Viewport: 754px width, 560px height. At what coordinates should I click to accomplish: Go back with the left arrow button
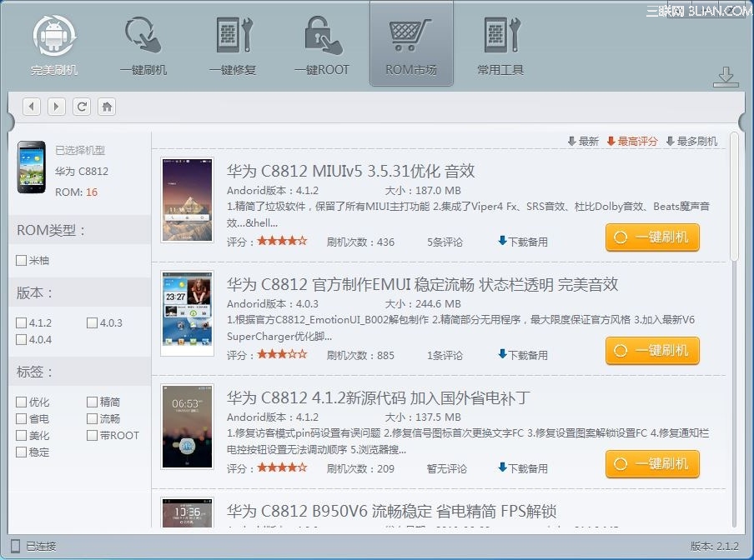(x=32, y=106)
